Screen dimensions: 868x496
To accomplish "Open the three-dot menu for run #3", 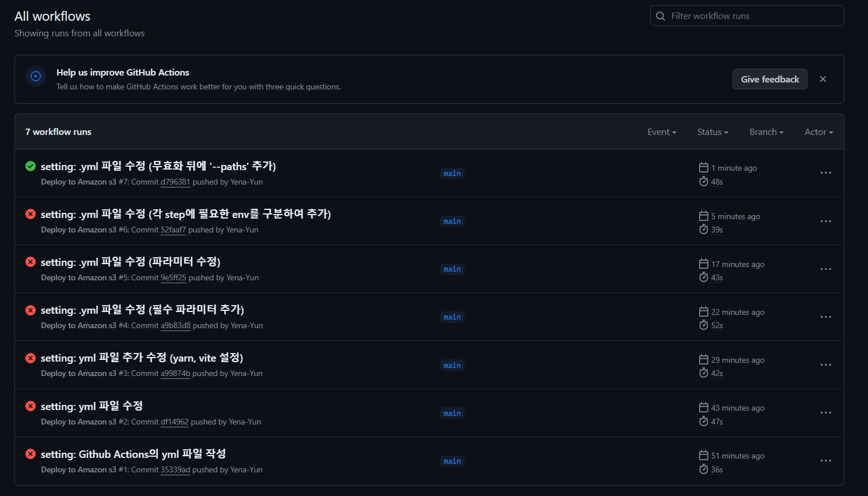I will pyautogui.click(x=826, y=365).
